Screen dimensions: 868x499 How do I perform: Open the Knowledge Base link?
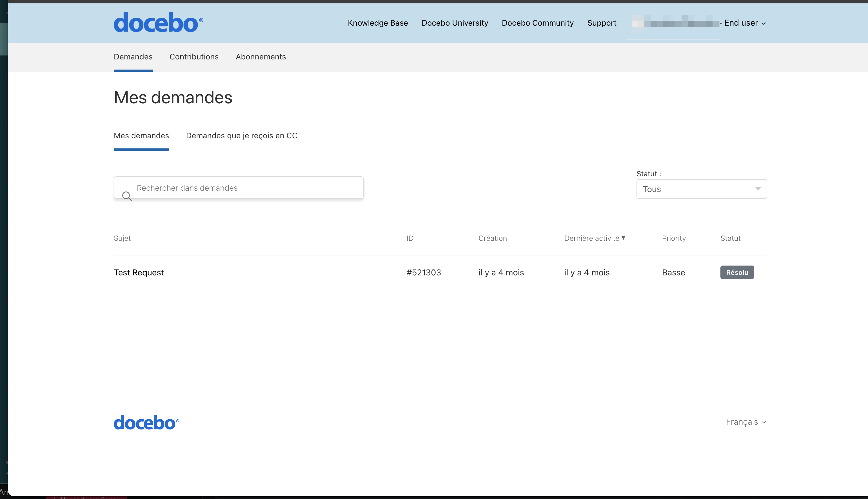tap(378, 23)
